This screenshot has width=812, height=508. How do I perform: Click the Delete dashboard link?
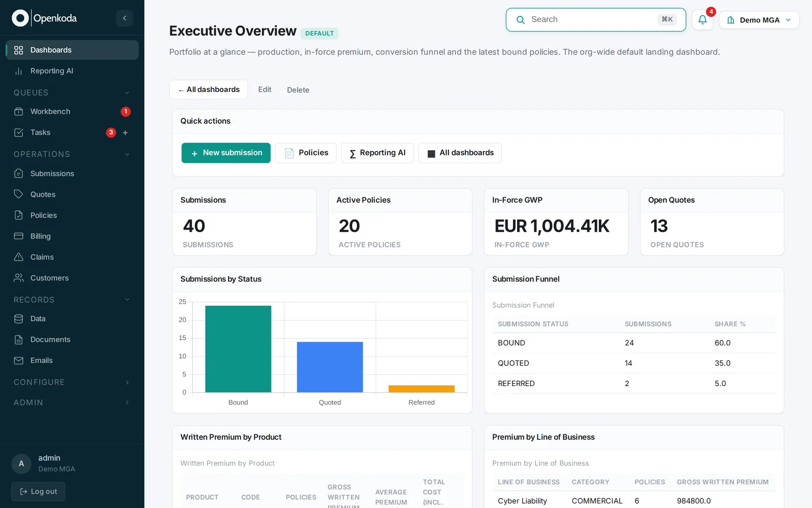click(298, 90)
